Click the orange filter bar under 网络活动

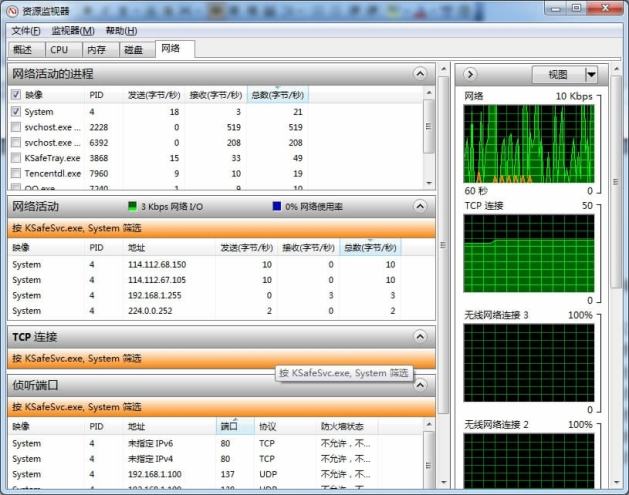click(221, 228)
